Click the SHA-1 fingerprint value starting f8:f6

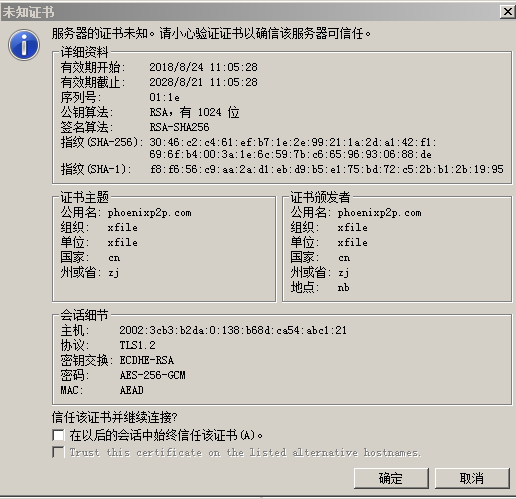click(327, 169)
